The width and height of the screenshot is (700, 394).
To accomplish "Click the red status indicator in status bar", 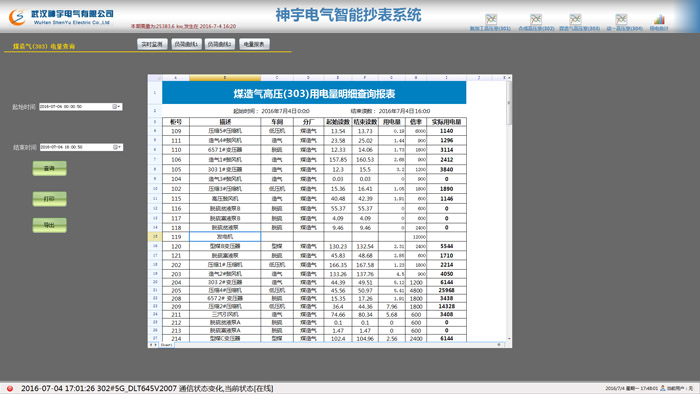I will point(10,388).
